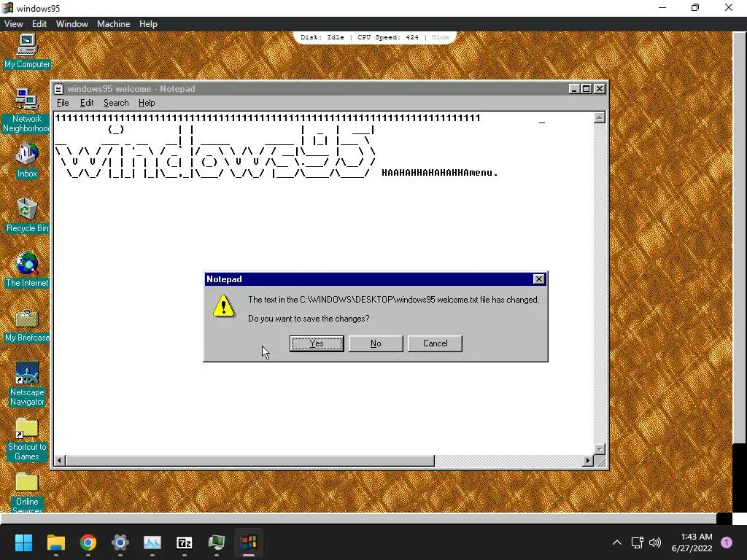Image resolution: width=747 pixels, height=560 pixels.
Task: Close the Notepad save dialog
Action: click(x=538, y=279)
